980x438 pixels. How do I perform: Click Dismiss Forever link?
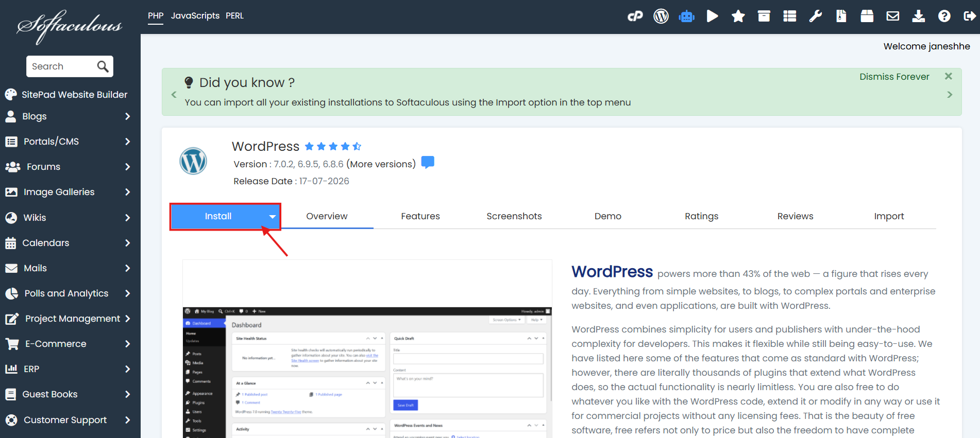tap(894, 77)
